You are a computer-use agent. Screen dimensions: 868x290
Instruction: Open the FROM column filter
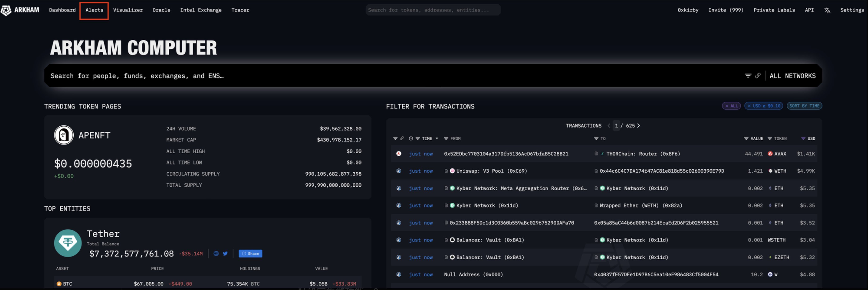pos(446,139)
